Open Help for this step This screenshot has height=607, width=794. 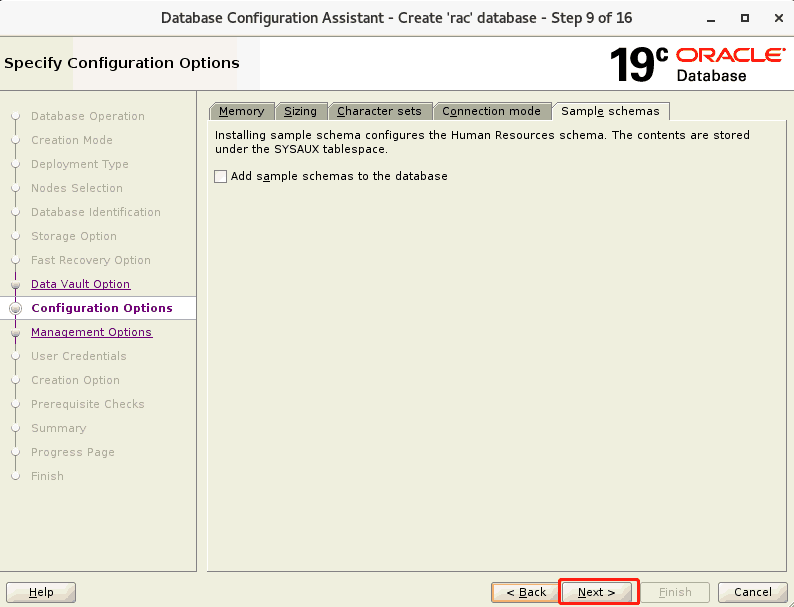41,592
